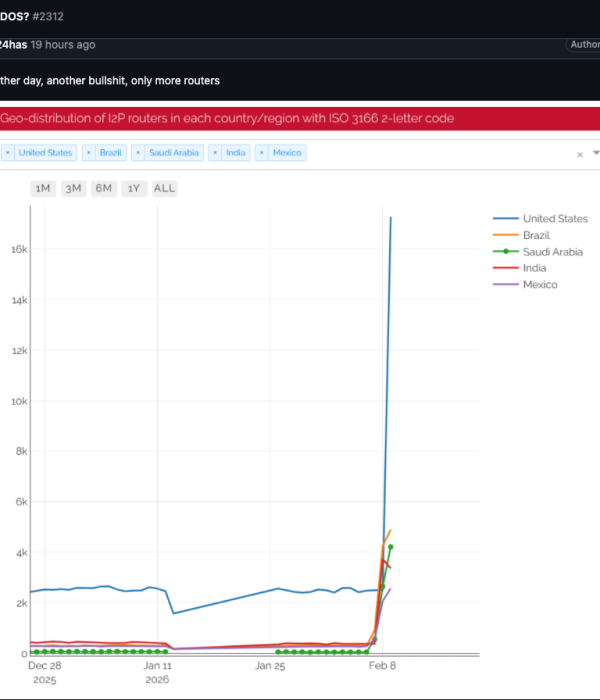Viewport: 600px width, 700px height.
Task: Switch chart range to 6M
Action: (x=103, y=188)
